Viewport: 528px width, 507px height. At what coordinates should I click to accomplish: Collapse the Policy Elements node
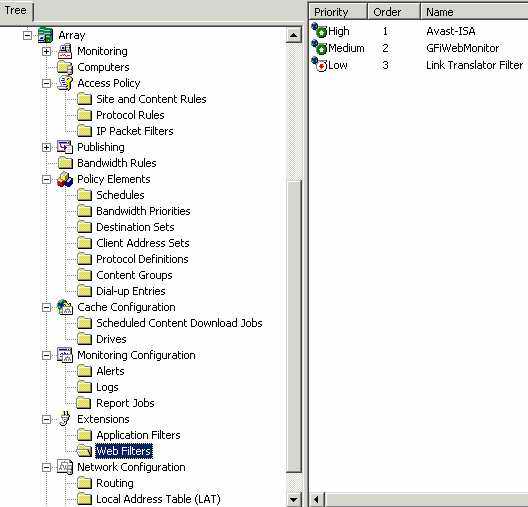tap(46, 179)
